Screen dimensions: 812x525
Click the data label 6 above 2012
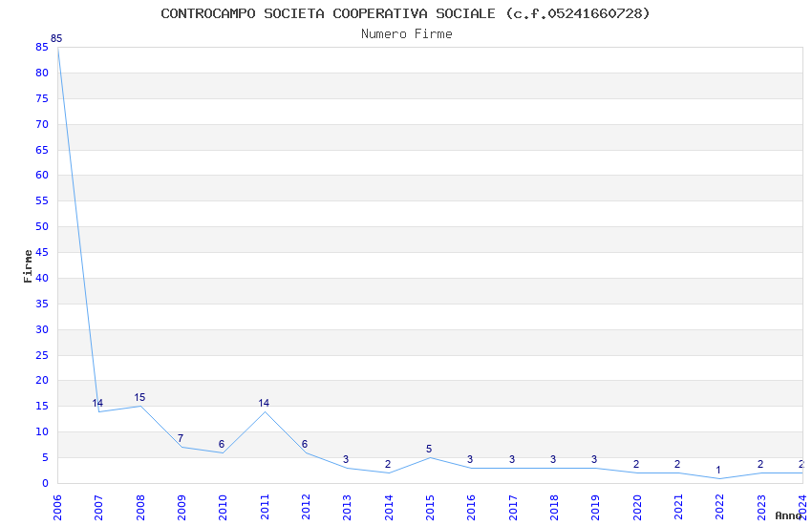click(x=305, y=444)
